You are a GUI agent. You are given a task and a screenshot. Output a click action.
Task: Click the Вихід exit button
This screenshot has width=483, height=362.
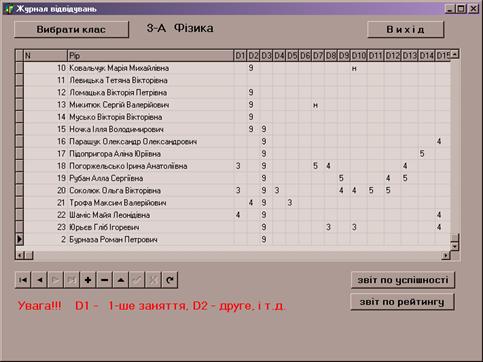[405, 29]
